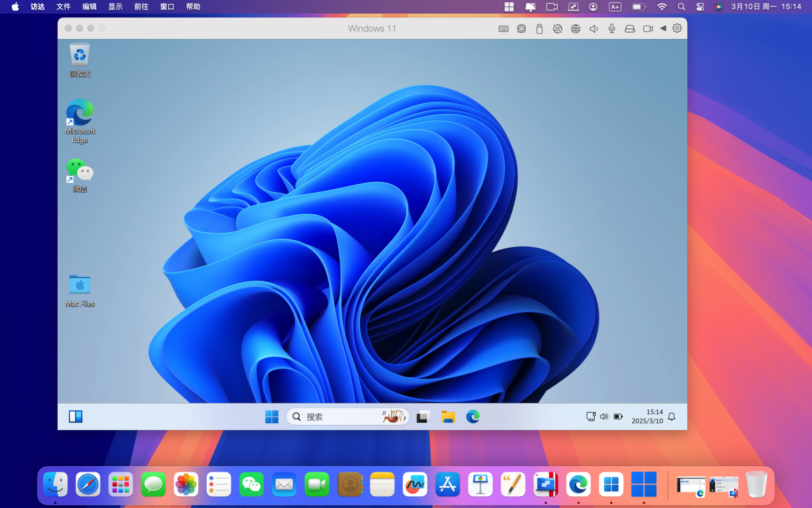The image size is (812, 508).
Task: Click the hard disk icon in Parallels toolbar
Action: click(x=630, y=29)
